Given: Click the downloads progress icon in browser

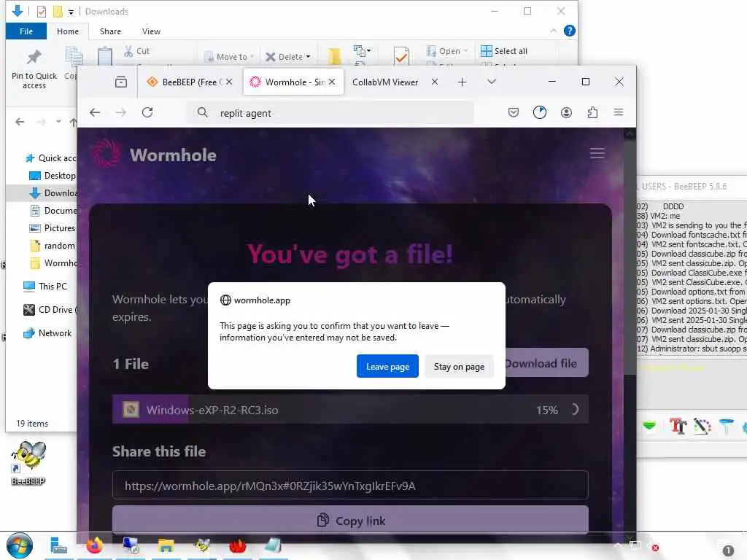Looking at the screenshot, I should (540, 112).
